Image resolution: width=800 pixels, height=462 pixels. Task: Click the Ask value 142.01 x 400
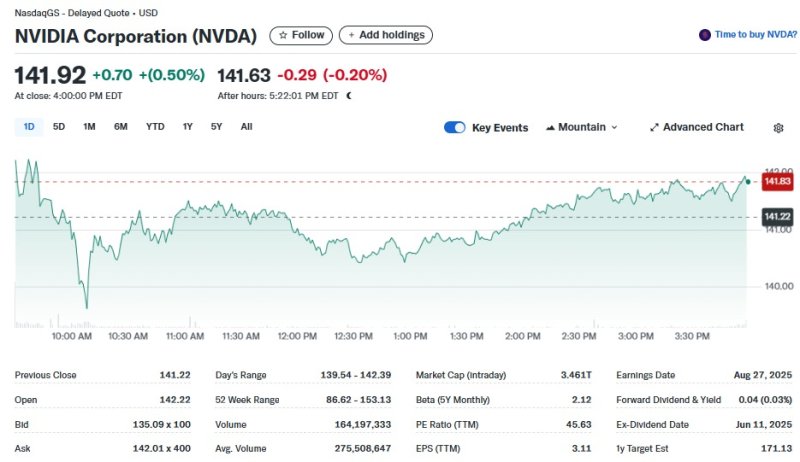[162, 449]
